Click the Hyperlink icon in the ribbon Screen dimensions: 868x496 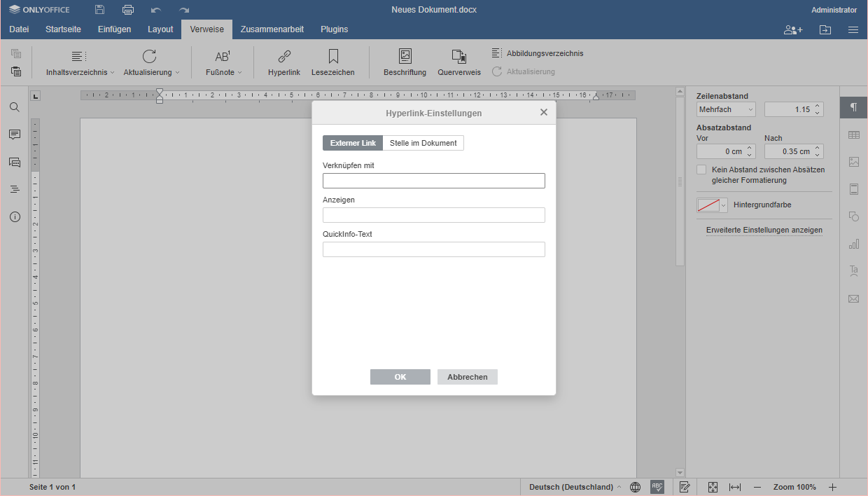283,57
